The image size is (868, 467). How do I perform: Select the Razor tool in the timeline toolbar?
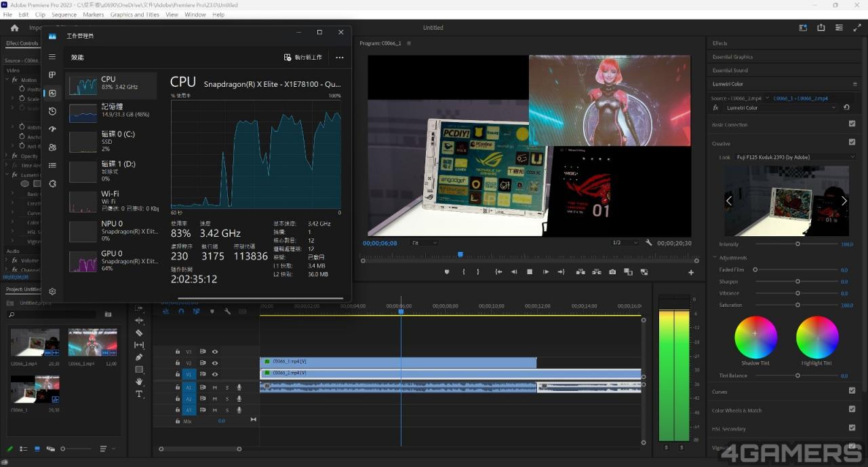pos(139,333)
